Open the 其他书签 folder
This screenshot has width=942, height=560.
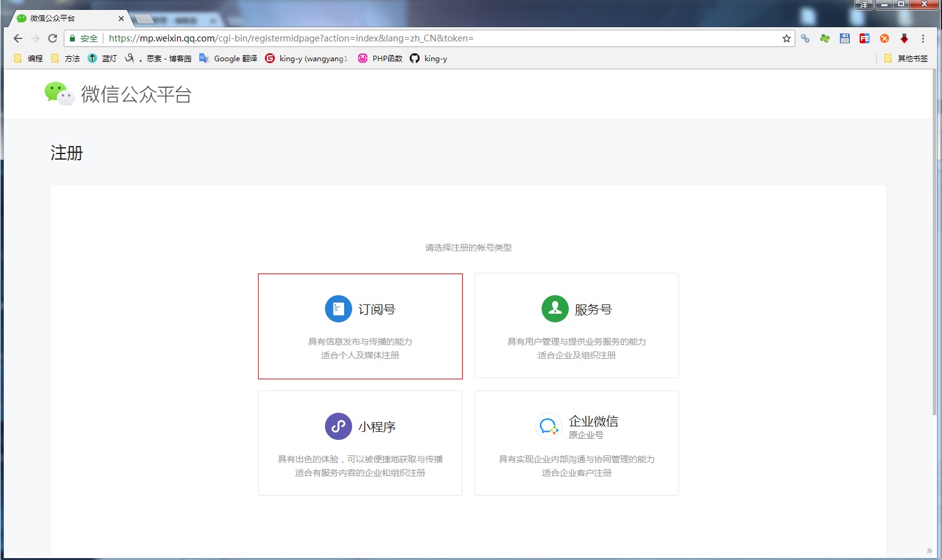pos(906,58)
